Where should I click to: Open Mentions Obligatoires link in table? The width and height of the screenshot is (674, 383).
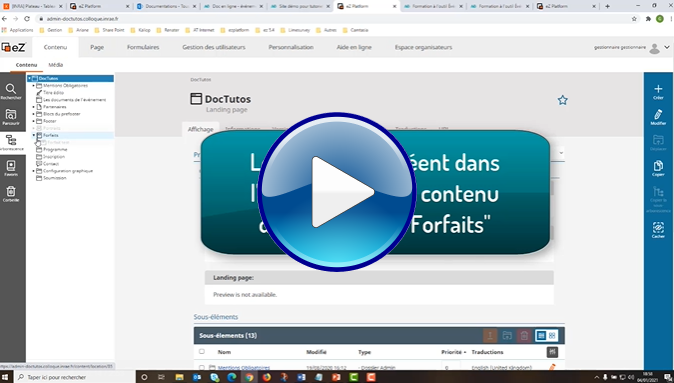point(244,368)
